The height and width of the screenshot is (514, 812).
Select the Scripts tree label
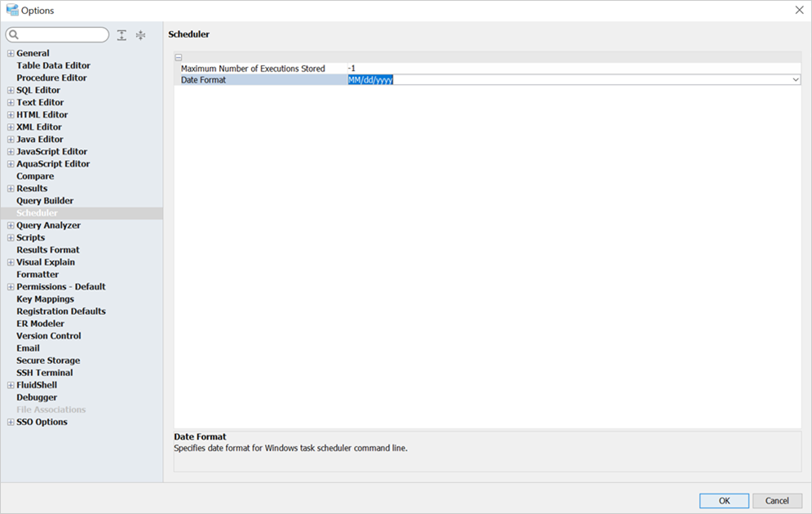pyautogui.click(x=30, y=238)
